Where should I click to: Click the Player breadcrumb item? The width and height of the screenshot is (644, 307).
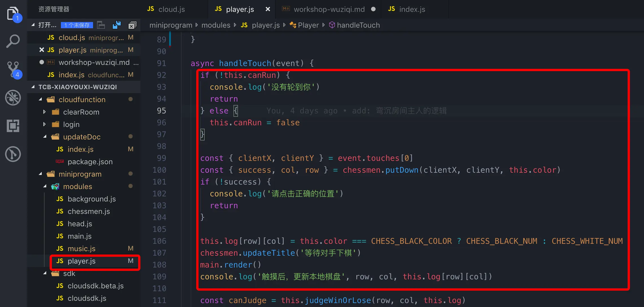(308, 25)
